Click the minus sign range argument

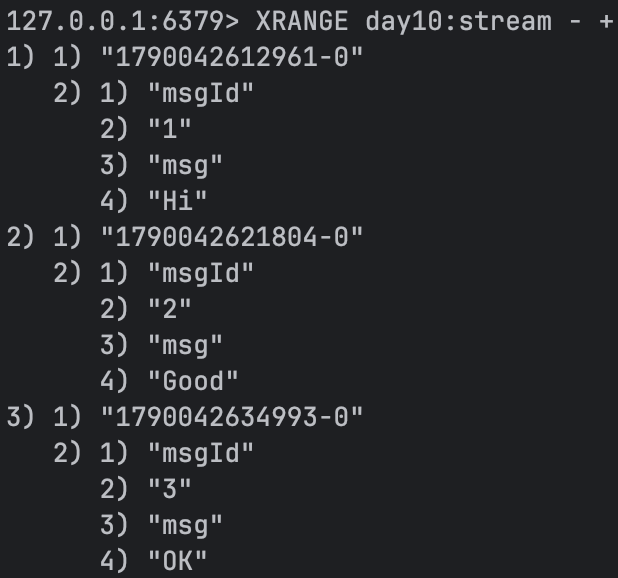point(575,22)
